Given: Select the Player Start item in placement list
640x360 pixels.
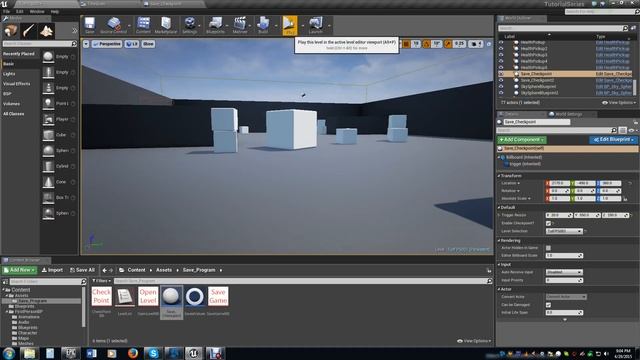Looking at the screenshot, I should point(59,119).
